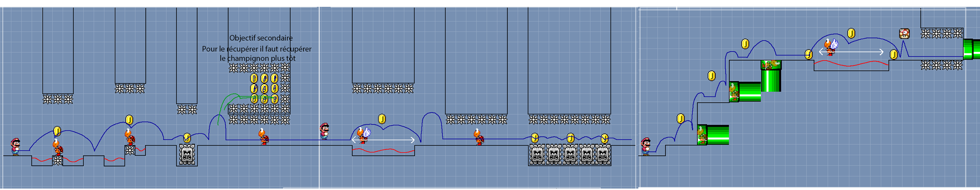Select the winged Koopa in the middle section

click(364, 135)
